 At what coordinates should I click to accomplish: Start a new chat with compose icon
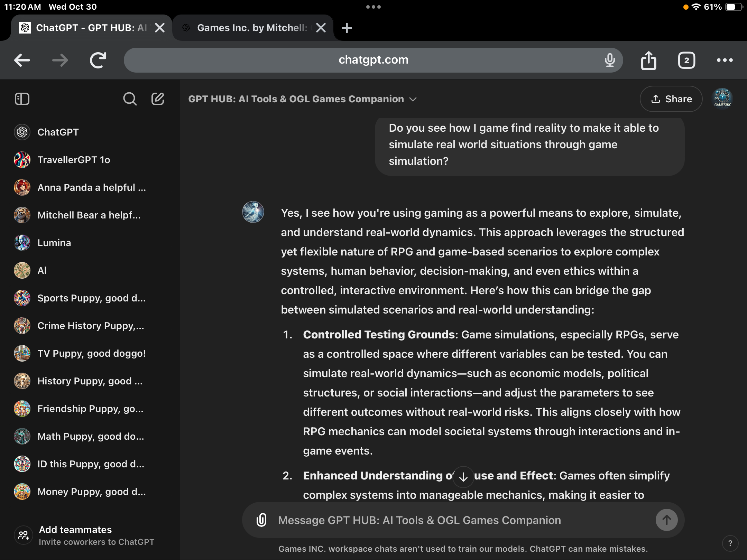coord(158,99)
